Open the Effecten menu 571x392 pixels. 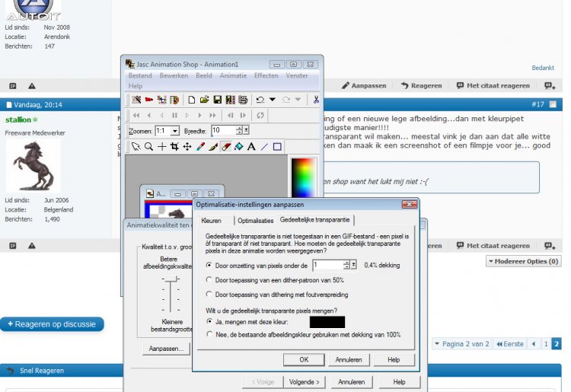266,75
